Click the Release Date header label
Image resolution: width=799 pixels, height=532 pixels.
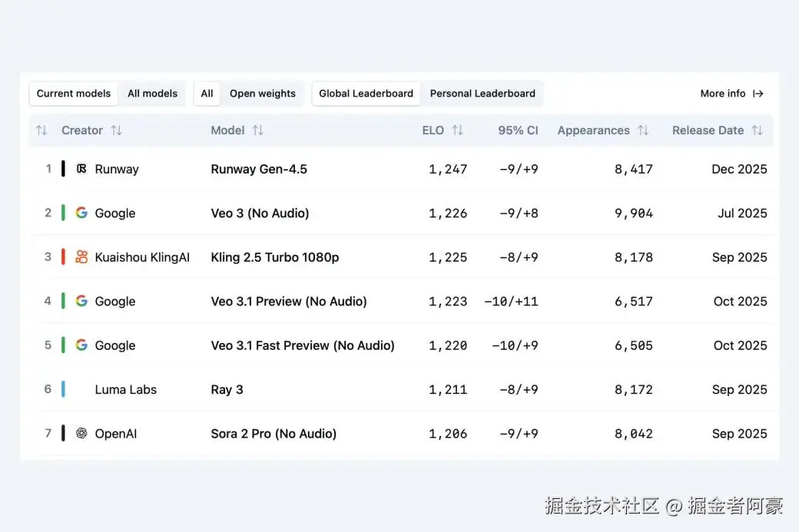tap(708, 131)
